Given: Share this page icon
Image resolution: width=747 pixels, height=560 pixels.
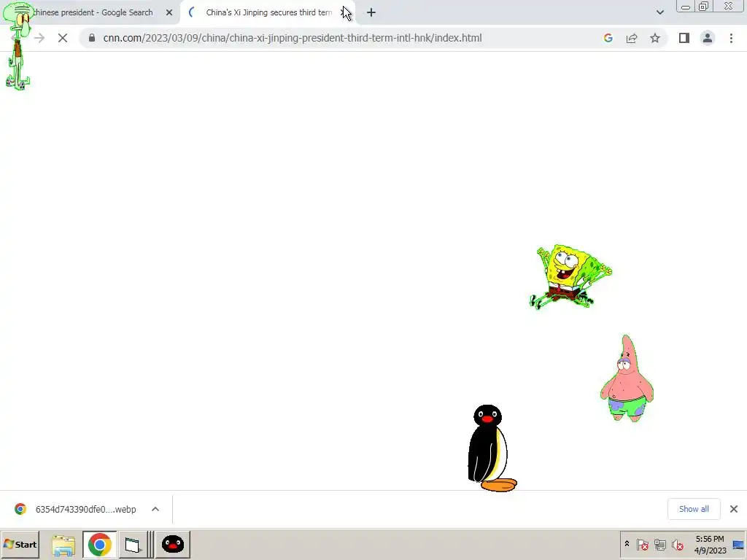Looking at the screenshot, I should pyautogui.click(x=632, y=38).
